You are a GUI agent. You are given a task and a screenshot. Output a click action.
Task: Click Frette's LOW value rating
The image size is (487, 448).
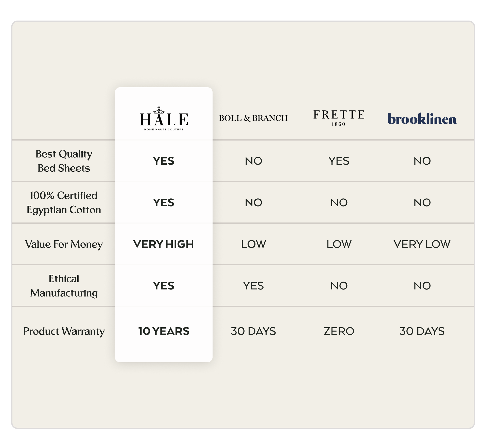(339, 244)
